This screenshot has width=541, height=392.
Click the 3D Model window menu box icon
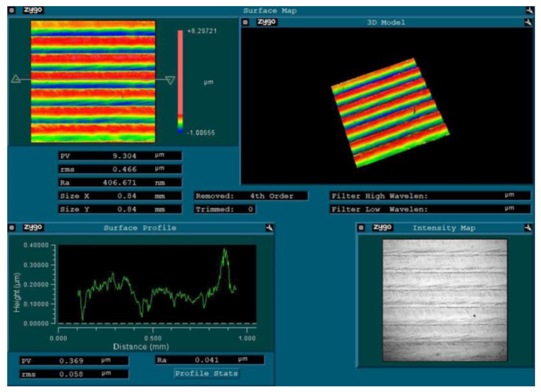[245, 22]
